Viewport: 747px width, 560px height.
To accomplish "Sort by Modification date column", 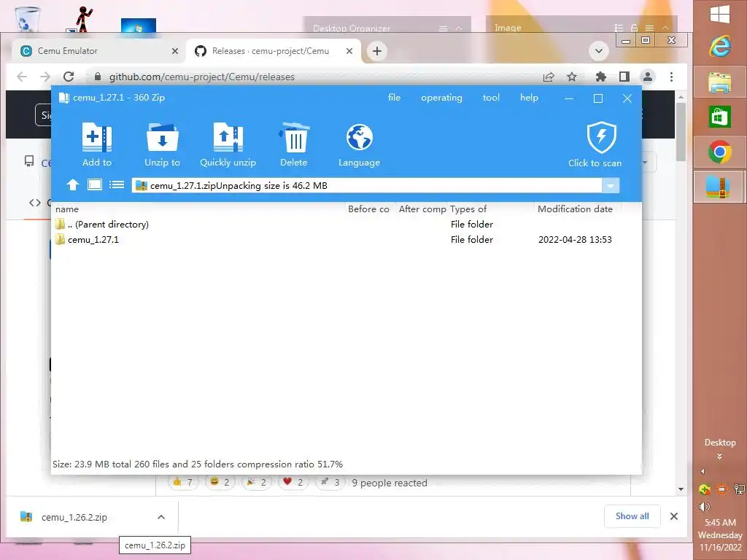I will click(575, 209).
